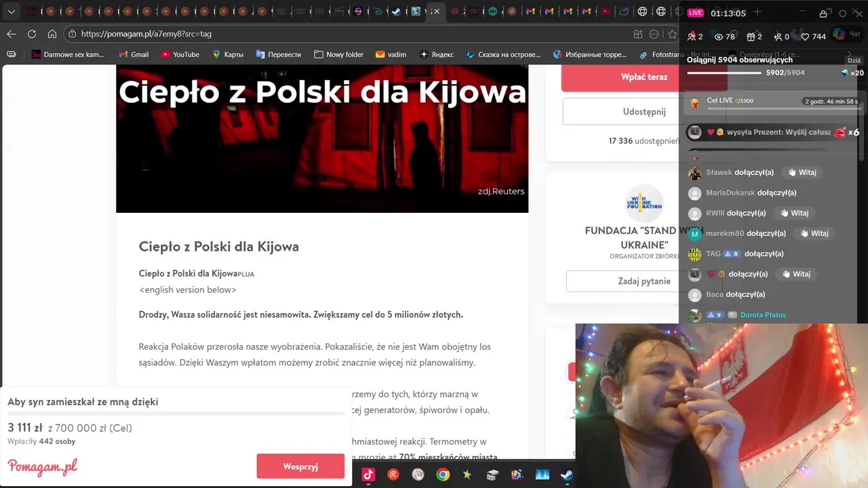This screenshot has width=868, height=488.
Task: Click Witaj next to RWili
Action: point(793,213)
